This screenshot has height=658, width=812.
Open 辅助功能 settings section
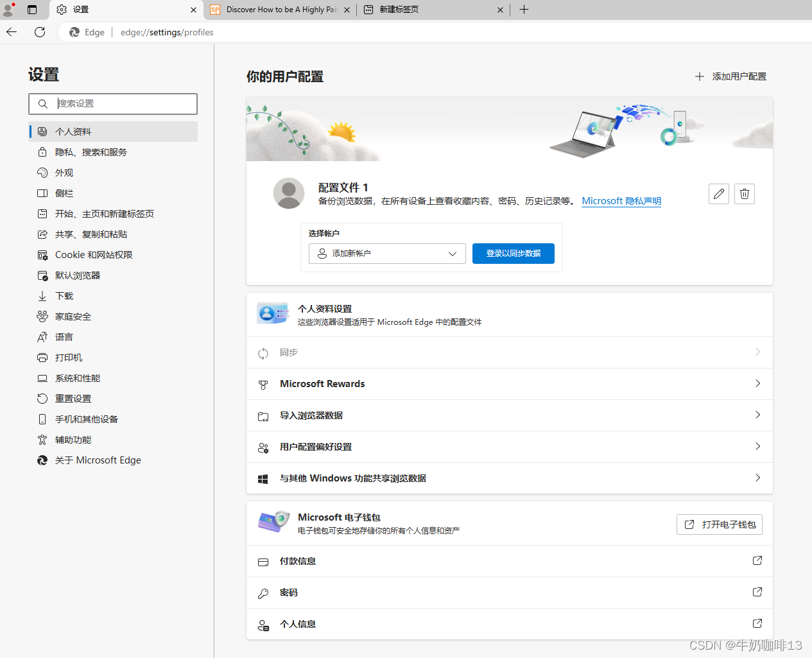[113, 440]
